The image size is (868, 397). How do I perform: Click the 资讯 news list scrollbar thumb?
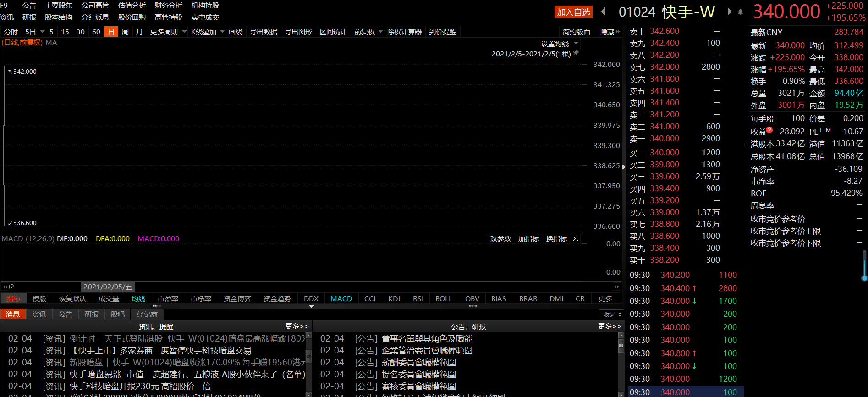(x=308, y=356)
